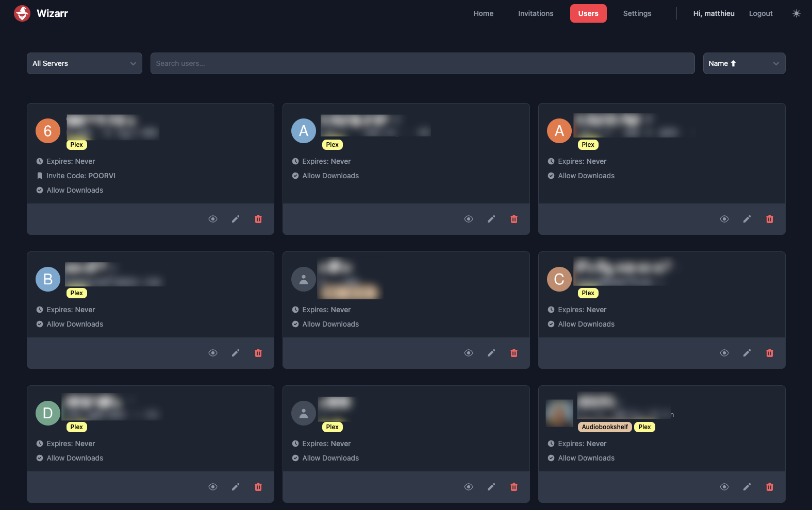The image size is (812, 510).
Task: Click the Audiobookshelf server badge
Action: [x=605, y=427]
